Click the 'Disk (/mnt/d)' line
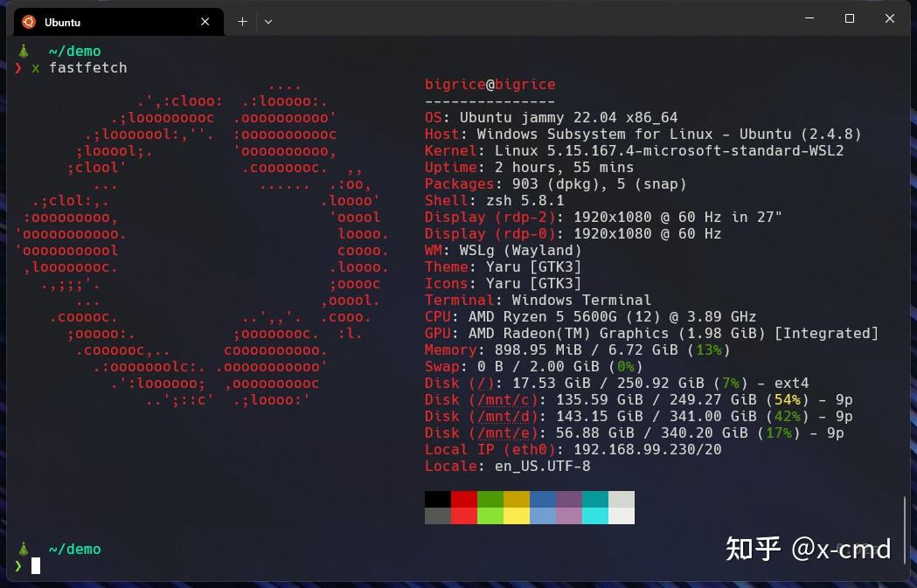Screen dimensions: 917x588 tap(638, 417)
